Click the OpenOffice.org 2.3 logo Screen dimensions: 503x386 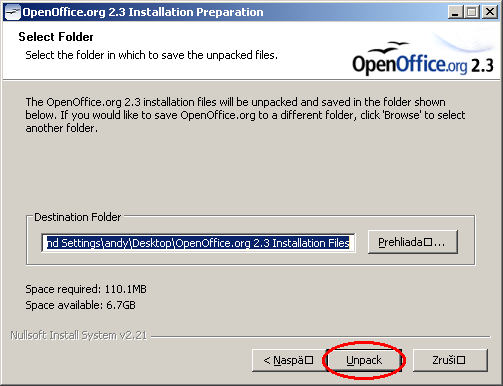coord(423,58)
